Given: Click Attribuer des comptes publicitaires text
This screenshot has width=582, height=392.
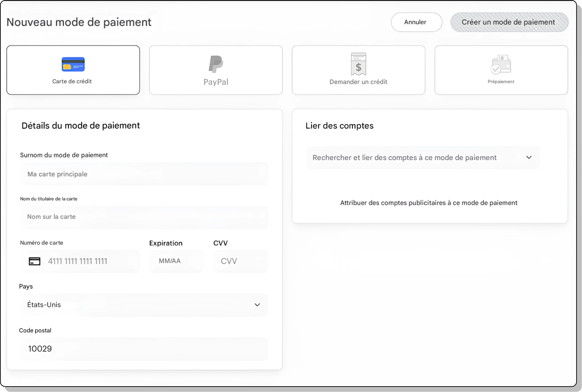Looking at the screenshot, I should click(x=429, y=203).
